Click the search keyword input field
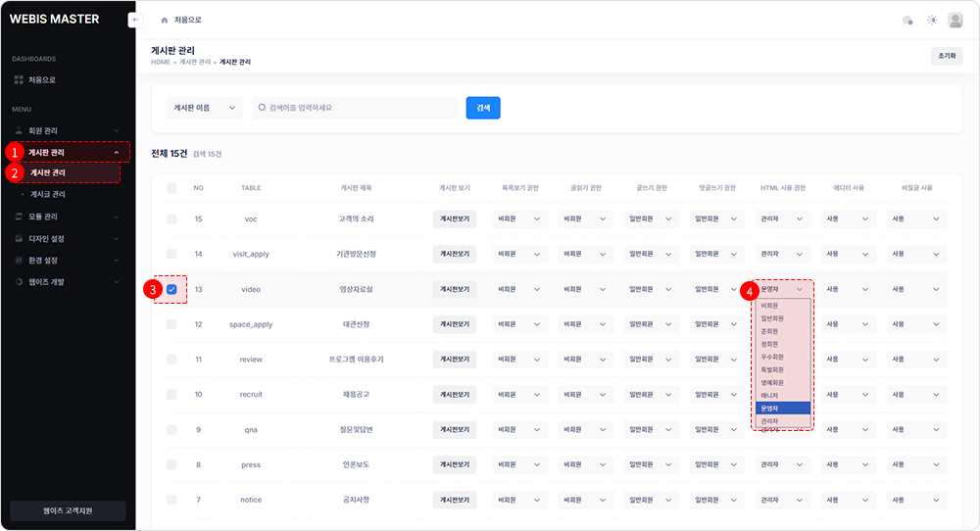Screen dimensions: 980x531 tap(358, 108)
